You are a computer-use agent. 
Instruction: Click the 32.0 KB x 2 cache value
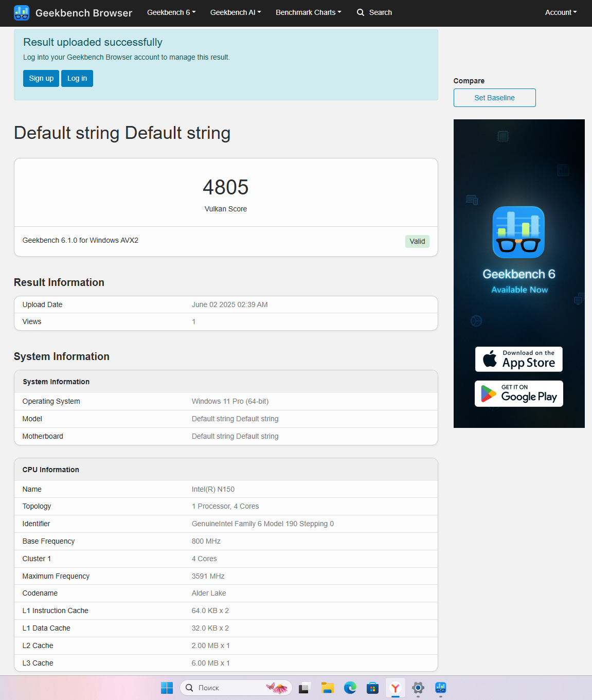210,628
